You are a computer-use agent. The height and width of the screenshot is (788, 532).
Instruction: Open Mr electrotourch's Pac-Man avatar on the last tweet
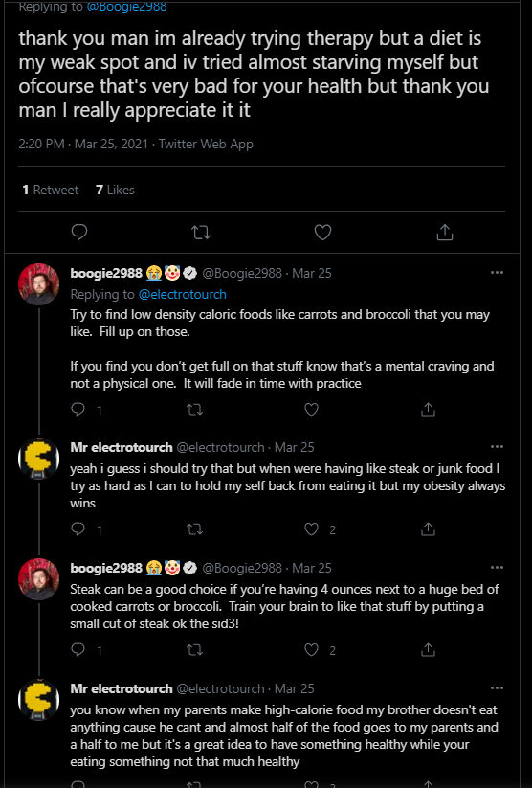[x=39, y=700]
